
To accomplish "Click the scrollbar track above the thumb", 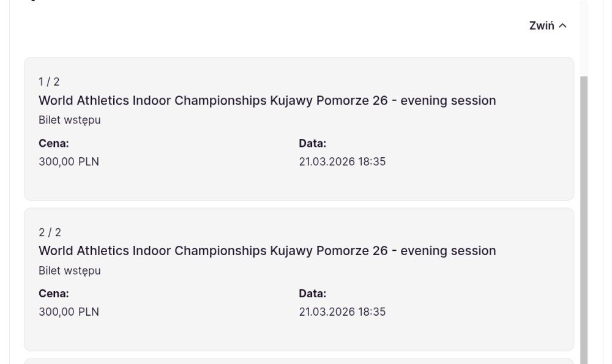I will [583, 37].
